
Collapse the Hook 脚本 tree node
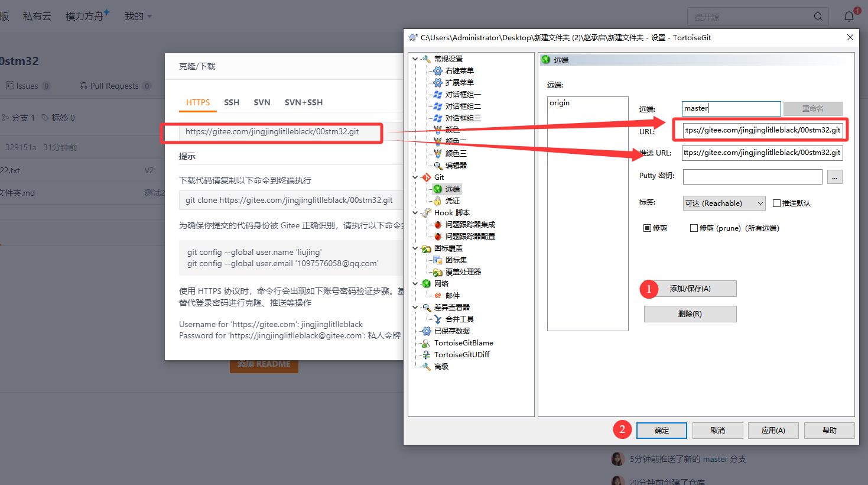coord(415,213)
